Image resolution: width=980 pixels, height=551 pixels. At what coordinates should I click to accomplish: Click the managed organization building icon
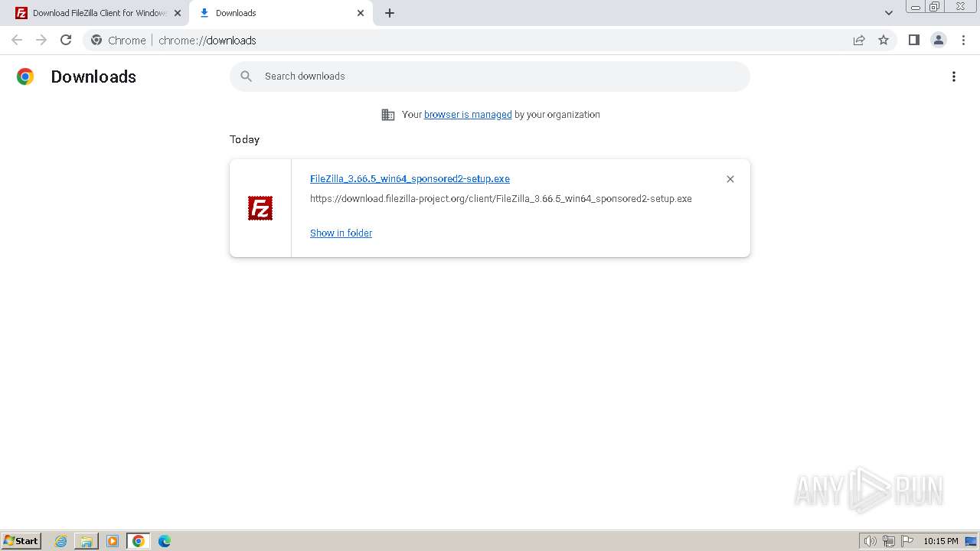tap(388, 115)
